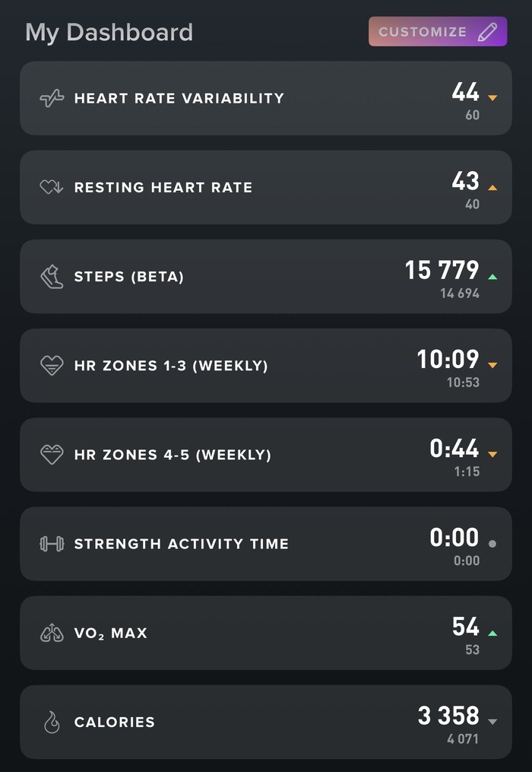This screenshot has width=532, height=772.
Task: Tap the strength activity dumbbell icon
Action: tap(52, 544)
